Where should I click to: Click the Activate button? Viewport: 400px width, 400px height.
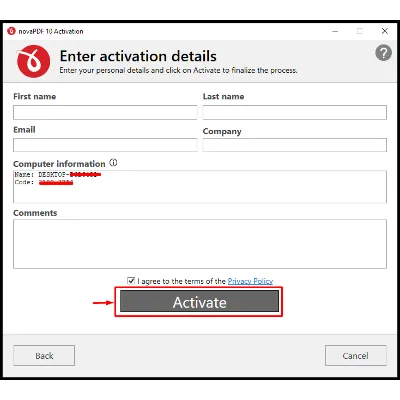point(199,301)
